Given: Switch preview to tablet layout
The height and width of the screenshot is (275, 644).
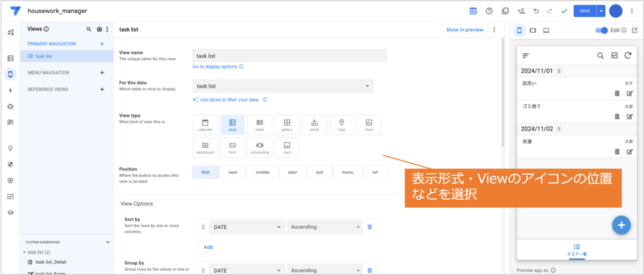Looking at the screenshot, I should click(533, 30).
